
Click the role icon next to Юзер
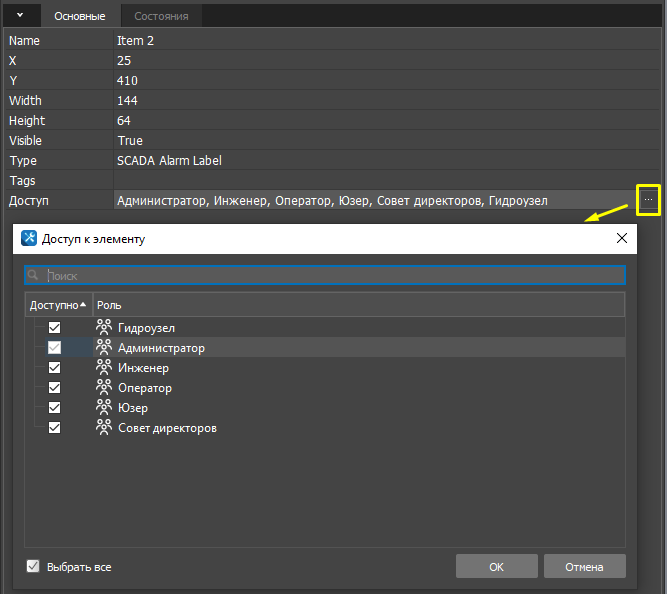coord(103,408)
